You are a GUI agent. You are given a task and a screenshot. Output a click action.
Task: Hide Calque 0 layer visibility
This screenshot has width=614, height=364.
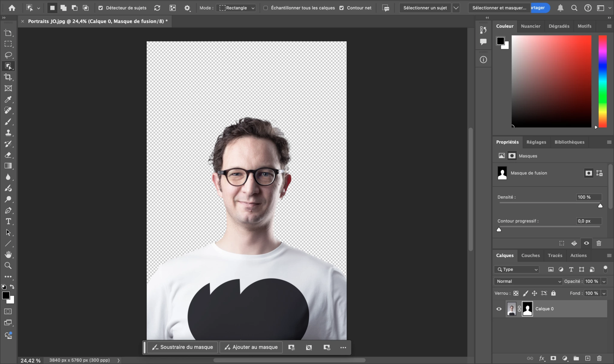coord(499,309)
